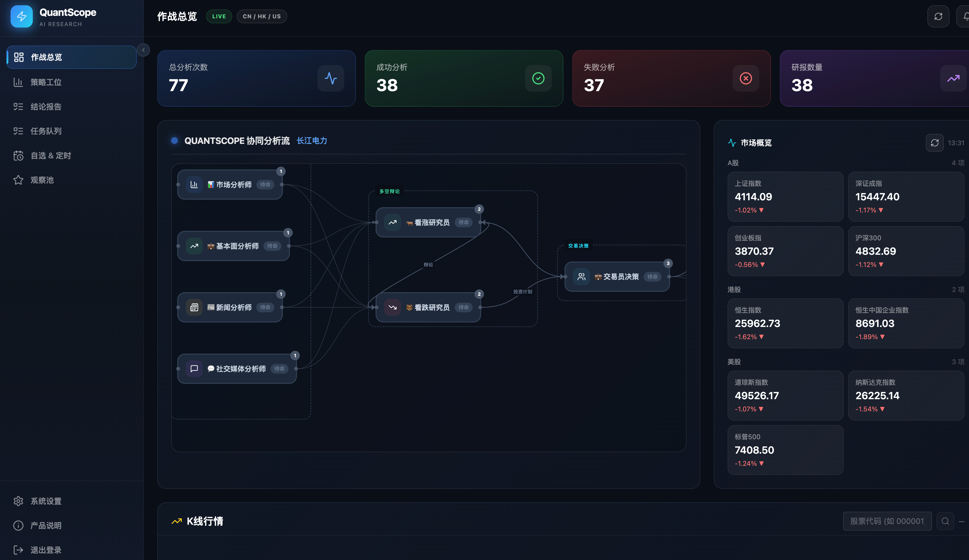Open 作战总览 in the sidebar

coord(71,57)
